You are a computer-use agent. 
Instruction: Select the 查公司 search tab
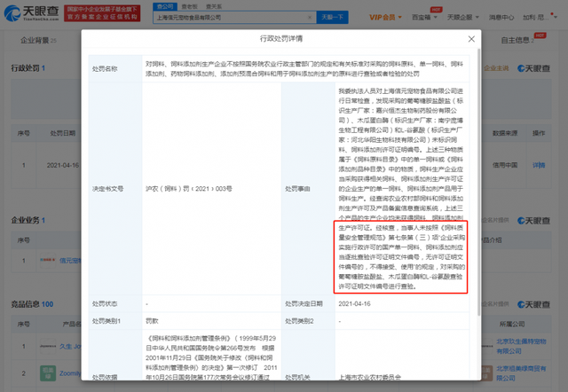tap(165, 6)
